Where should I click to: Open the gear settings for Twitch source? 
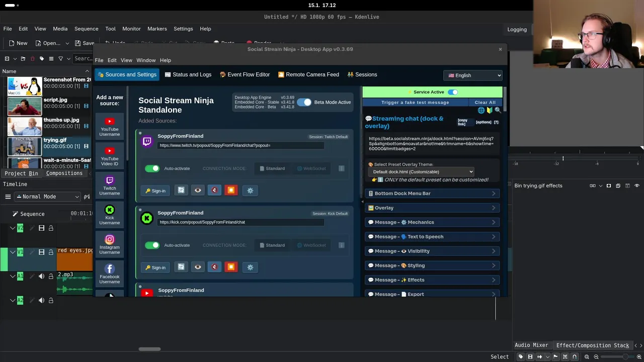(x=250, y=190)
